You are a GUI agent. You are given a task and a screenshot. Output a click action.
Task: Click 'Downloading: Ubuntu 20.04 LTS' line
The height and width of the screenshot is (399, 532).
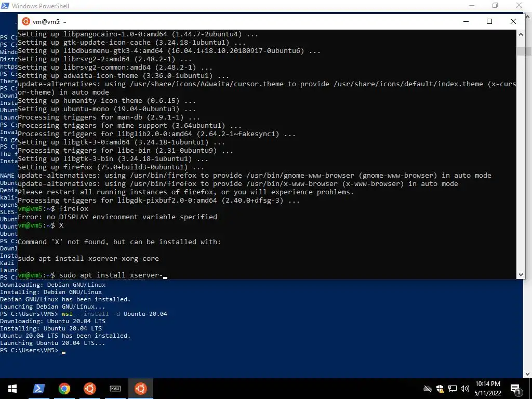pos(52,321)
